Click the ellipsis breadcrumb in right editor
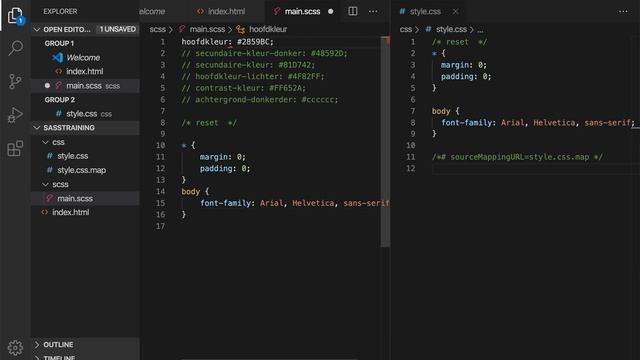 (x=480, y=29)
